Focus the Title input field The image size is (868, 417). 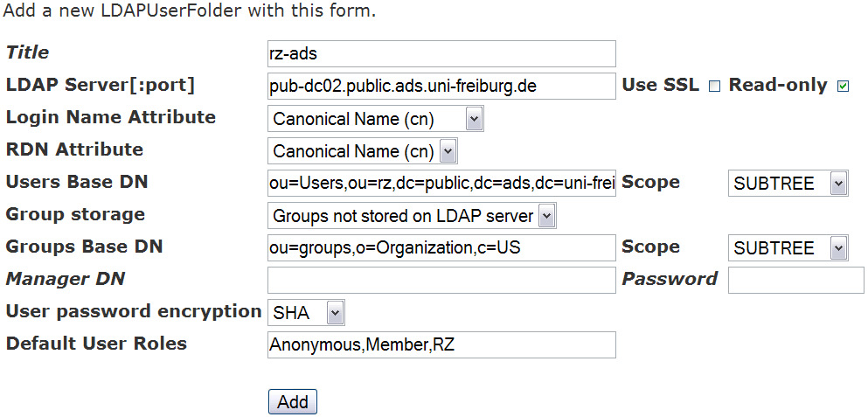[x=441, y=53]
